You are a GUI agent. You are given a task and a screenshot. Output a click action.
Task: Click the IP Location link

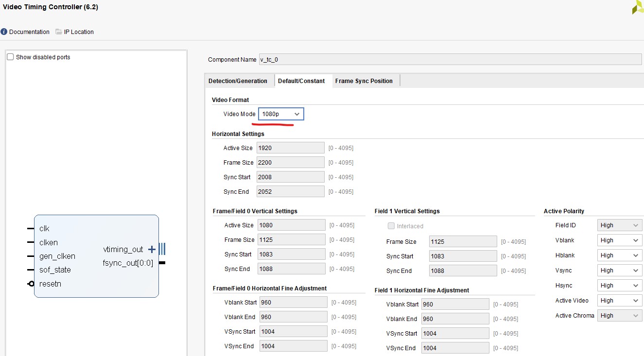[79, 32]
